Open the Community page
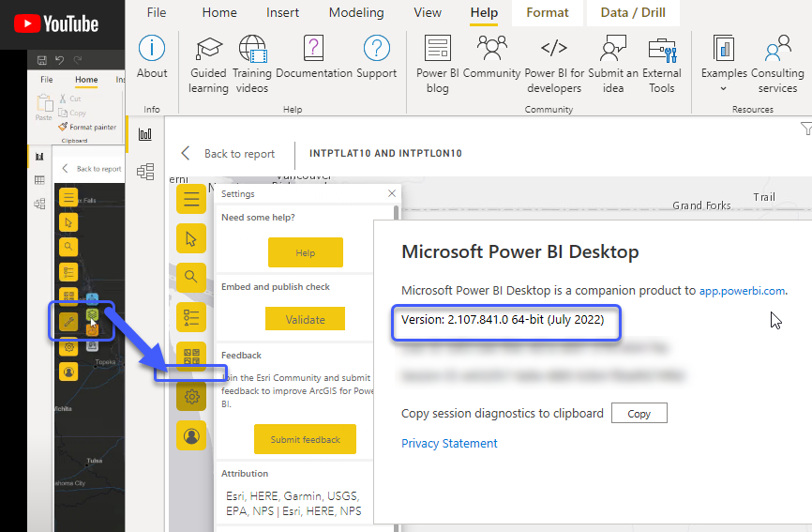This screenshot has width=812, height=532. click(x=491, y=57)
